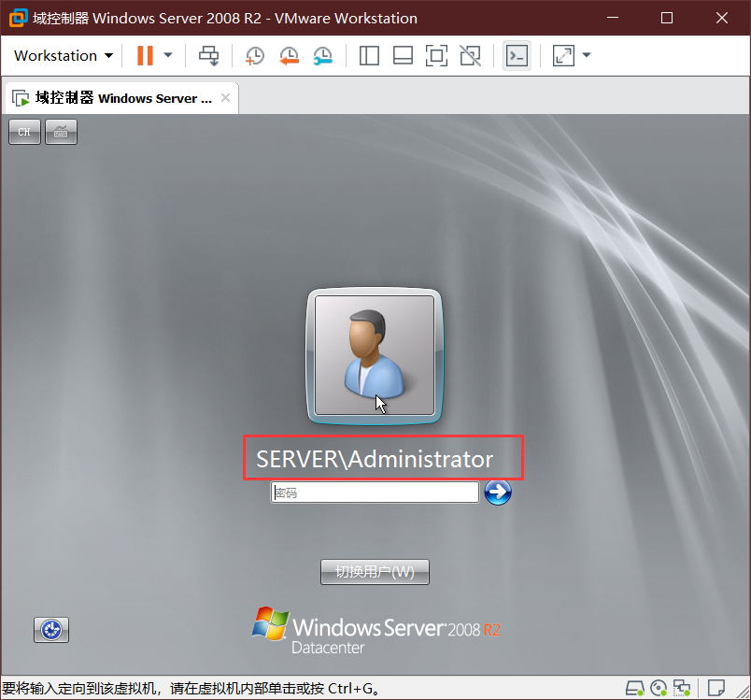Submit login with the blue arrow

pyautogui.click(x=498, y=493)
